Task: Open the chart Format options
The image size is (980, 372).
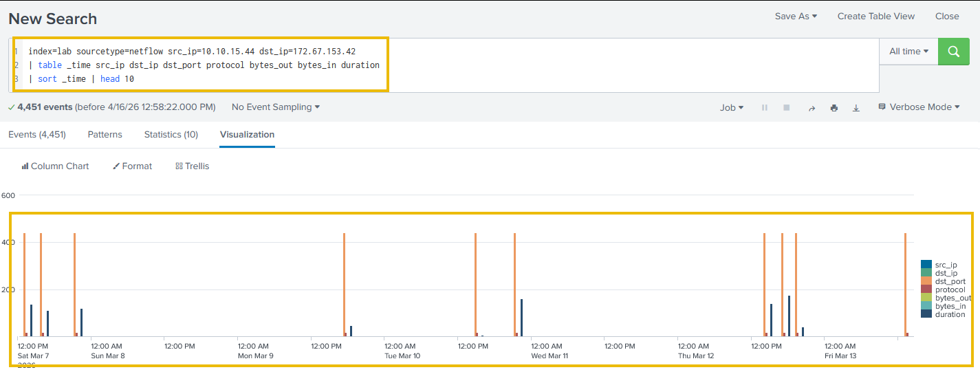Action: coord(132,166)
